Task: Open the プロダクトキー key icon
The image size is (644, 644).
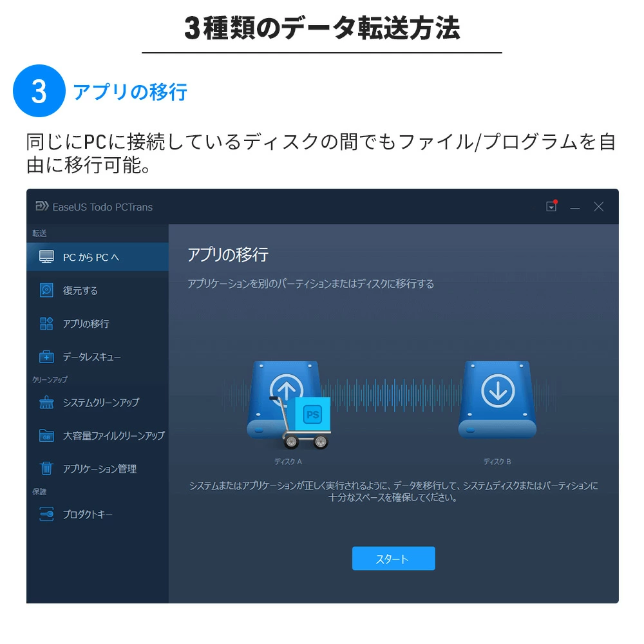Action: pyautogui.click(x=46, y=514)
